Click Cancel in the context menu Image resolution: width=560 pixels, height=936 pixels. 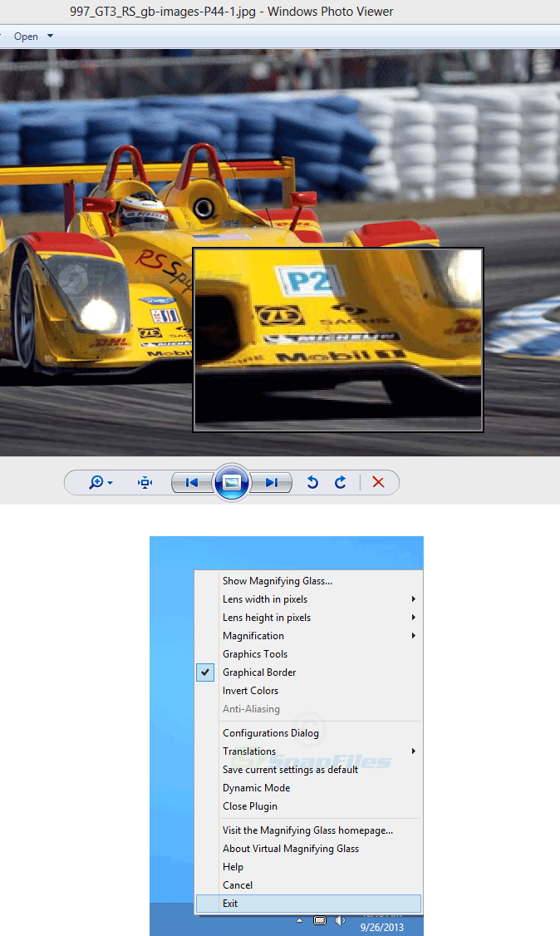238,885
